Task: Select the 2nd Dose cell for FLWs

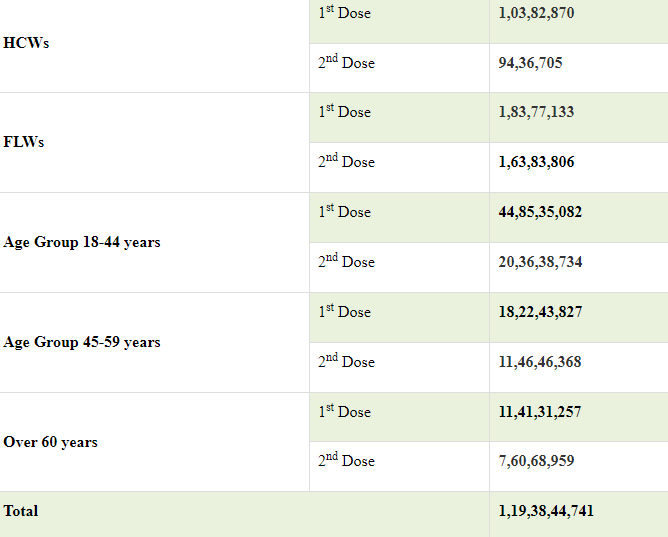Action: pos(347,162)
